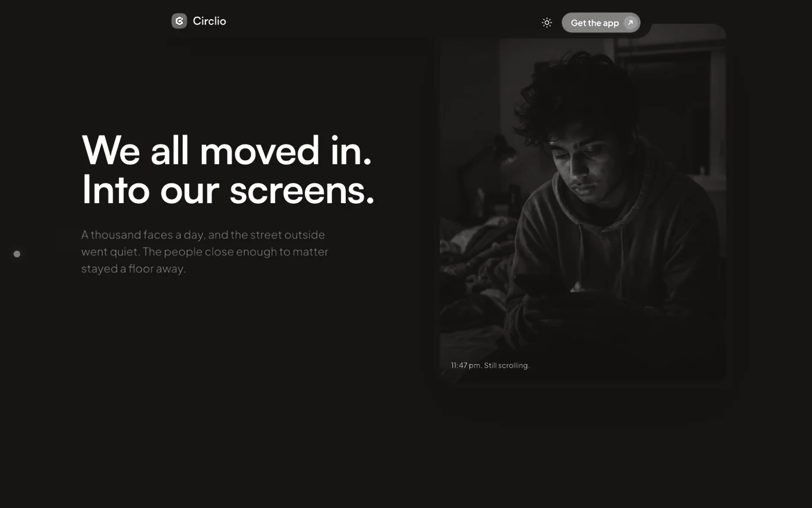812x508 pixels.
Task: Open the Circlio home link text
Action: pyautogui.click(x=209, y=21)
